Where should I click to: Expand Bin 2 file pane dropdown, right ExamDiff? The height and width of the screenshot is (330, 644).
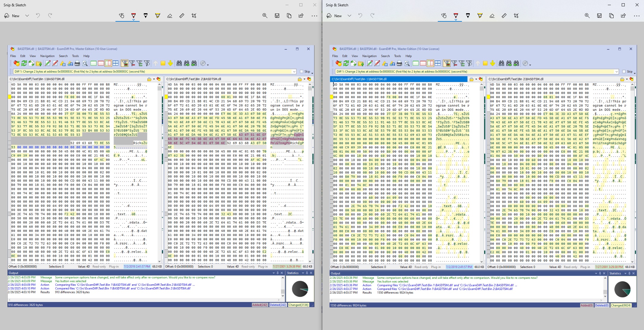pyautogui.click(x=627, y=79)
